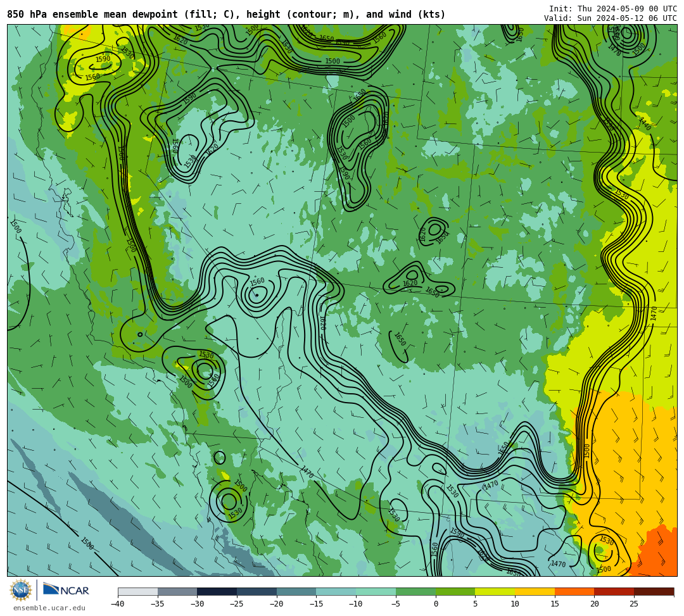Click the green -5 to 0 swatch
This screenshot has height=616, width=684.
tap(415, 591)
